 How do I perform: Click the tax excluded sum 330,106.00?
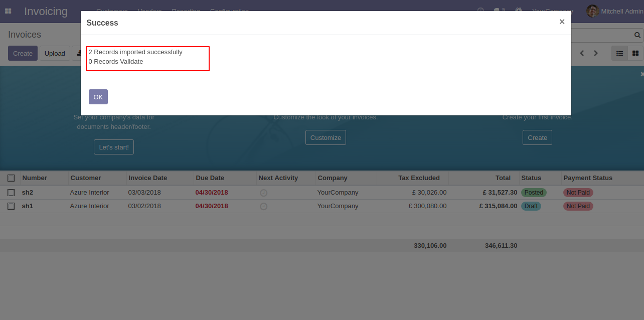[430, 245]
